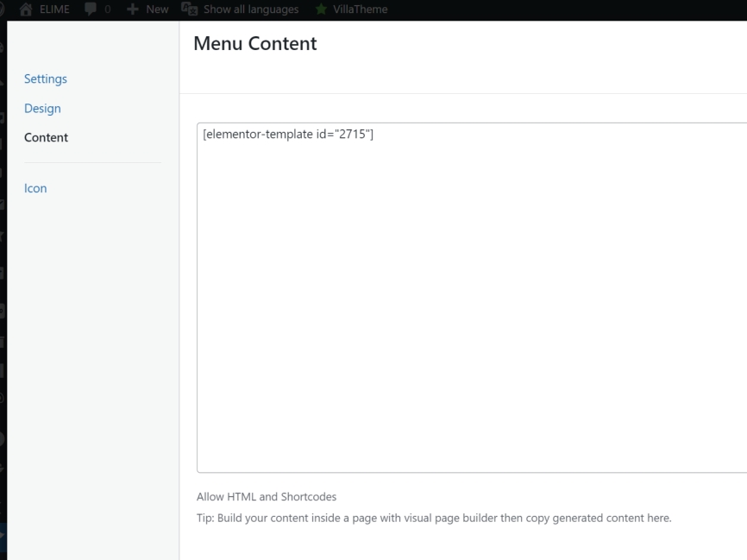Screen dimensions: 747x560
Task: Open the Icon tab
Action: (x=35, y=188)
